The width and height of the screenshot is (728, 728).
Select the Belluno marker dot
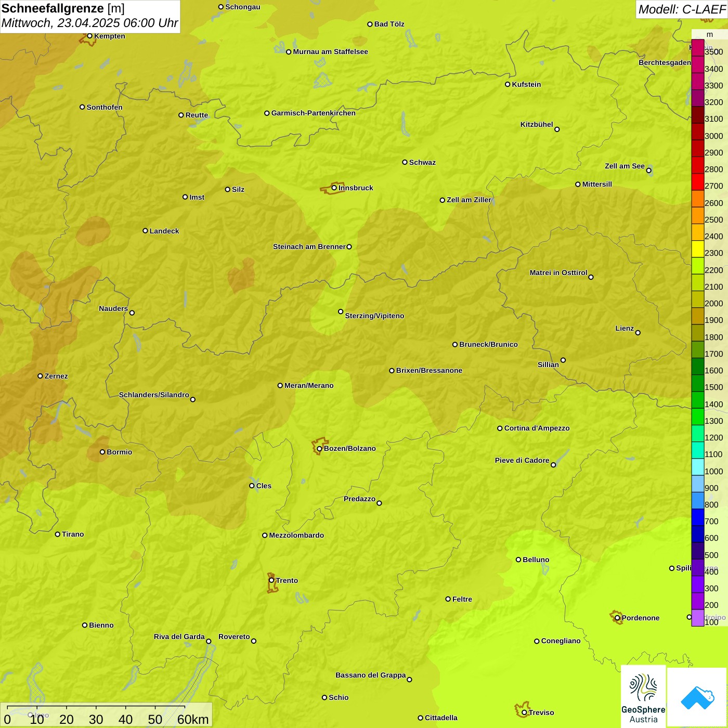[518, 560]
